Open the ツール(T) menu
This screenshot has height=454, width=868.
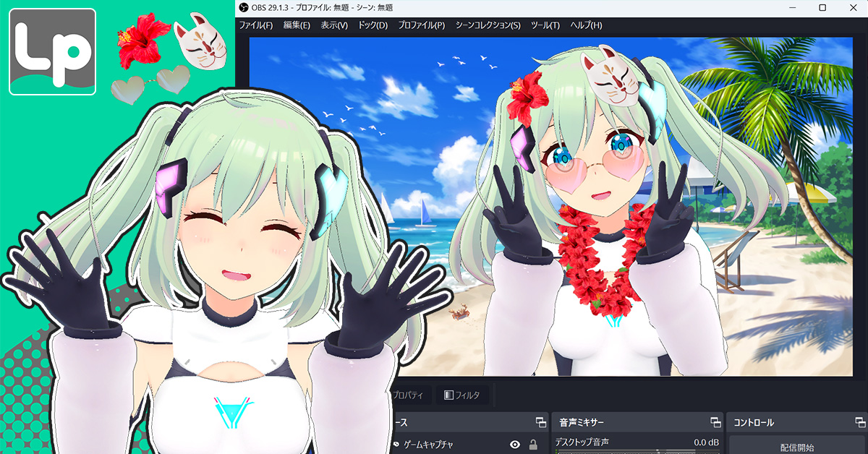tap(545, 25)
